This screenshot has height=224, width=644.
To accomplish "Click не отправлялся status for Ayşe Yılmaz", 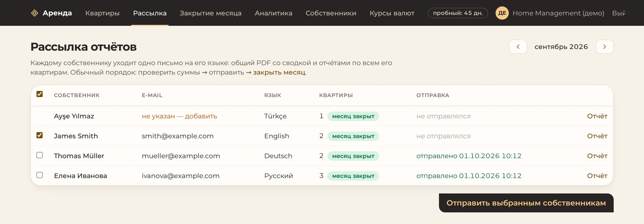I will coord(443,116).
